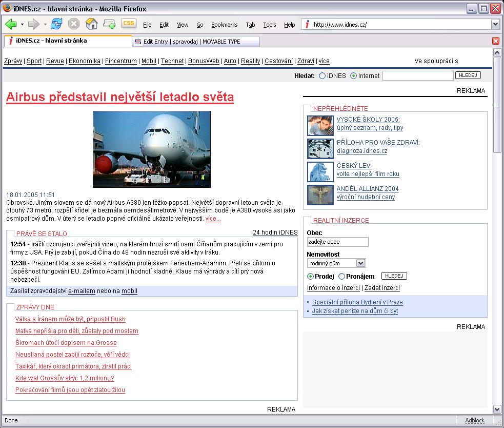Open the File menu
This screenshot has width=504, height=428.
(147, 25)
